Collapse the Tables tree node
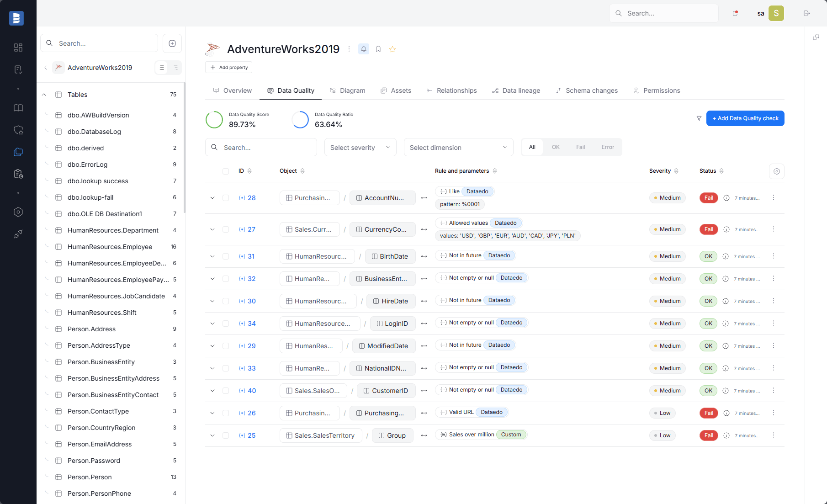The width and height of the screenshot is (827, 504). coord(44,95)
